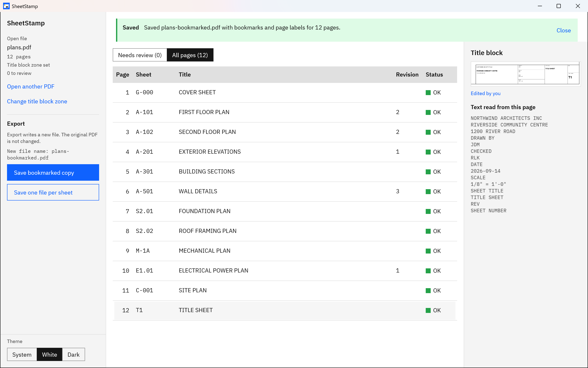Click the SheetStamp app icon in title bar
This screenshot has width=588, height=368.
click(6, 6)
